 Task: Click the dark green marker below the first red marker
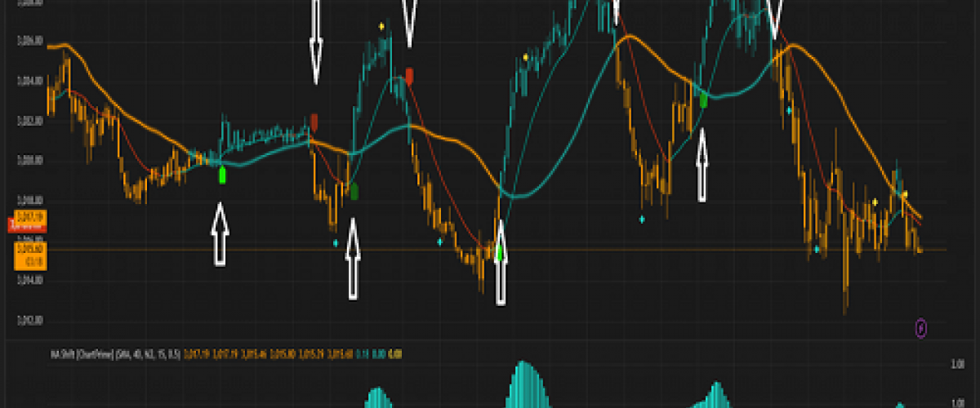pyautogui.click(x=354, y=192)
